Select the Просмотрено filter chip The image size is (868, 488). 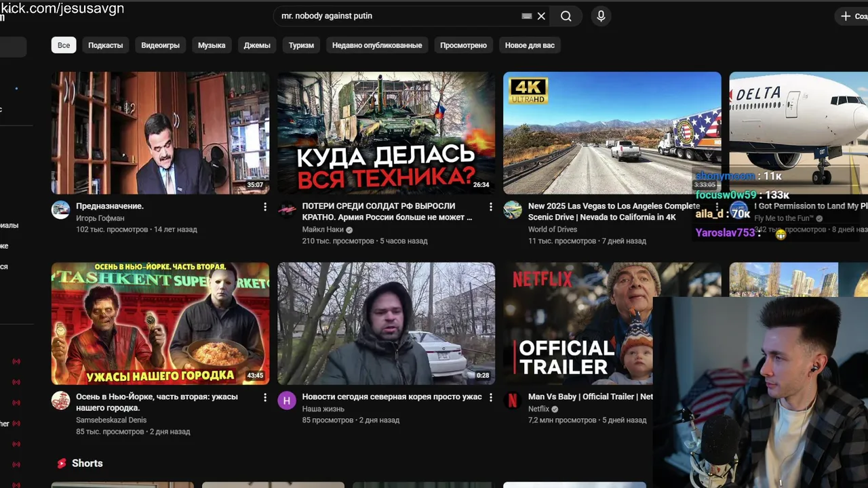click(x=463, y=45)
